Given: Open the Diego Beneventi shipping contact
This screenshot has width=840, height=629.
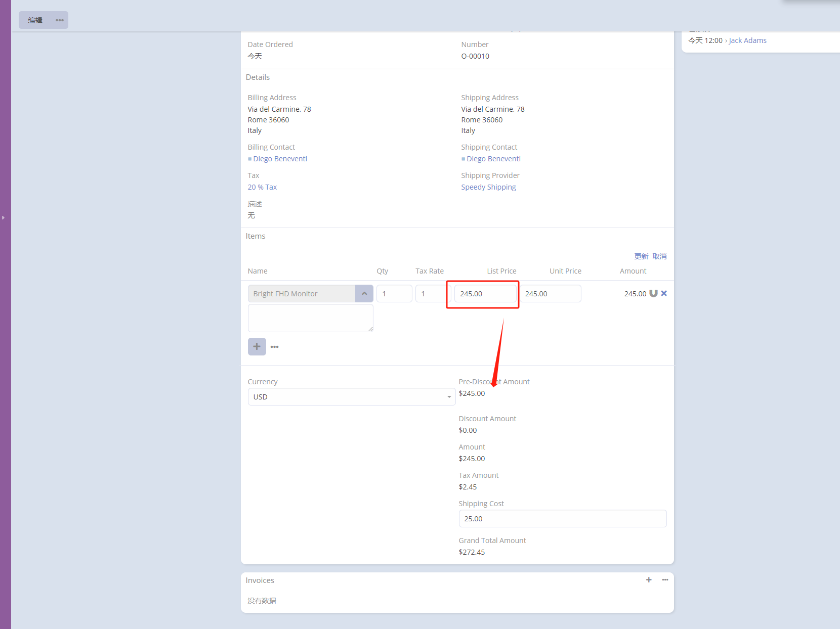Looking at the screenshot, I should tap(493, 159).
